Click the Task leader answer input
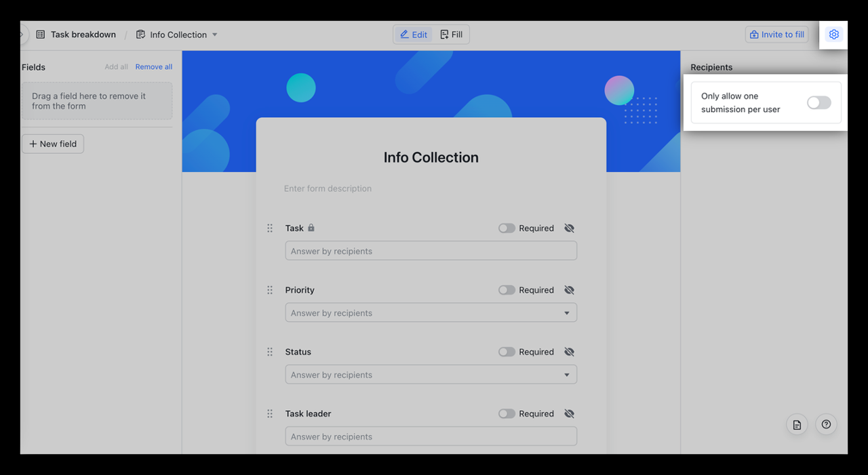This screenshot has width=868, height=475. click(431, 436)
